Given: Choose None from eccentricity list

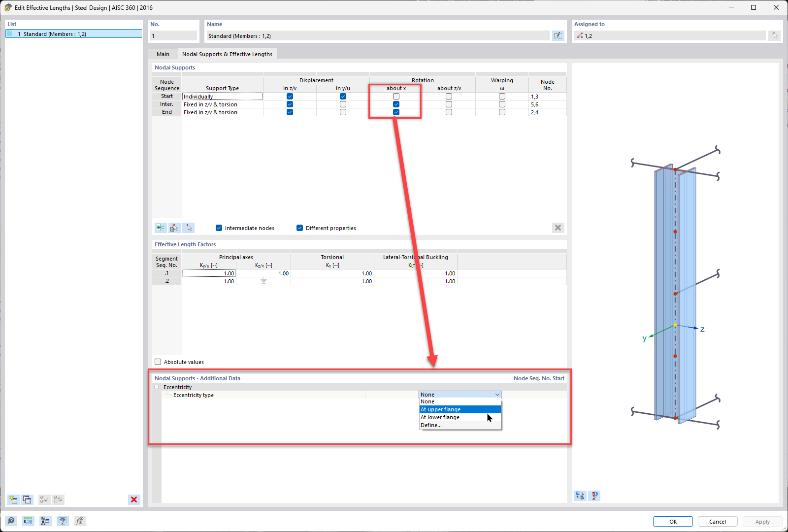Looking at the screenshot, I should (x=460, y=401).
